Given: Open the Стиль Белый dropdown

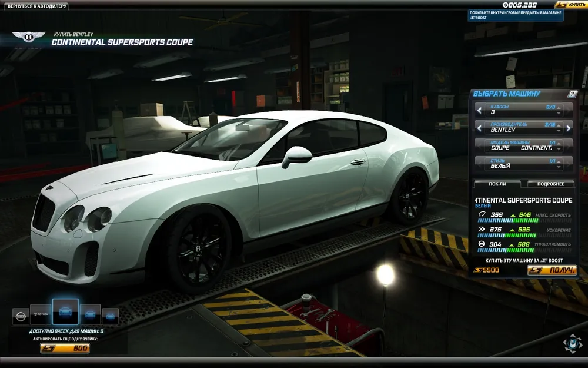Looking at the screenshot, I should (x=524, y=163).
